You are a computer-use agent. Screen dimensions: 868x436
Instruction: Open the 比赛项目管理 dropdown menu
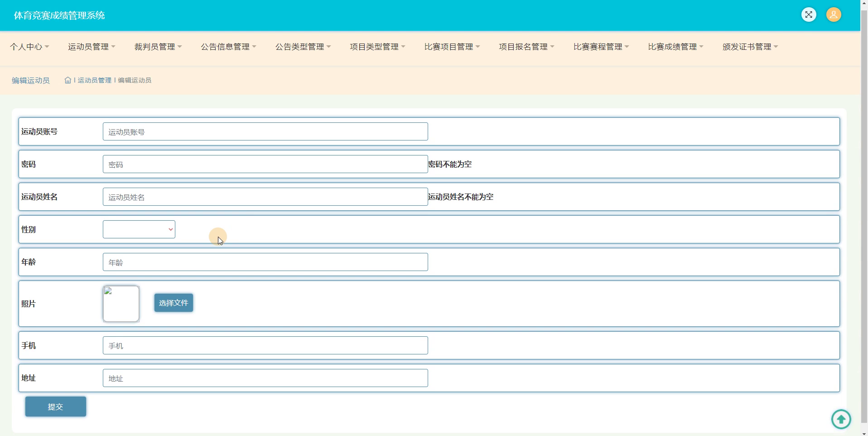(452, 47)
